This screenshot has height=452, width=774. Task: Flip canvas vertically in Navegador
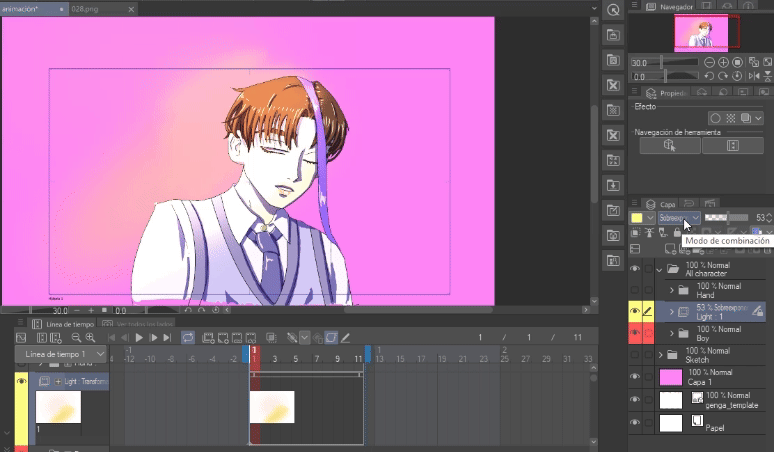click(x=768, y=76)
